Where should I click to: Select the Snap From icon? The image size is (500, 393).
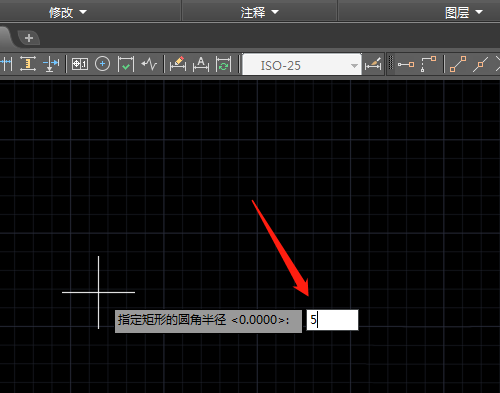(428, 64)
